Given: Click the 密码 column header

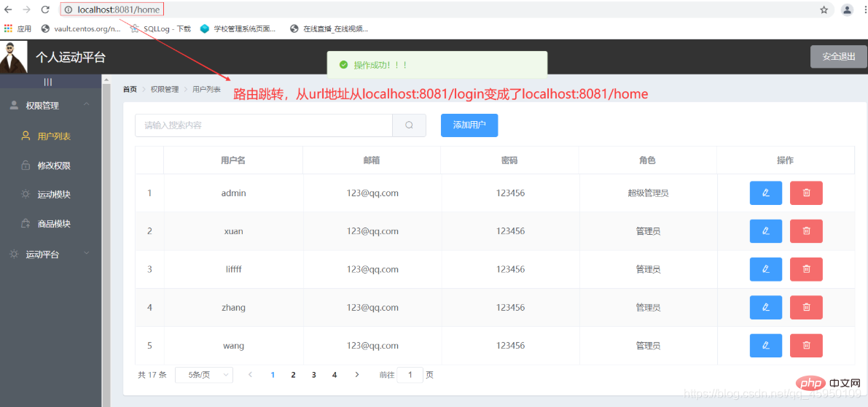Looking at the screenshot, I should coord(509,160).
